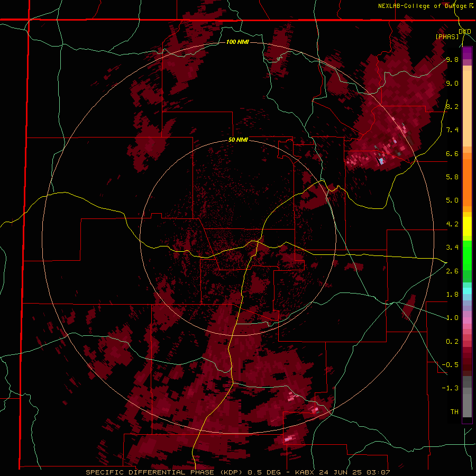This screenshot has height=476, width=476.
Task: Click the TH threshold legend label
Action: point(454,411)
